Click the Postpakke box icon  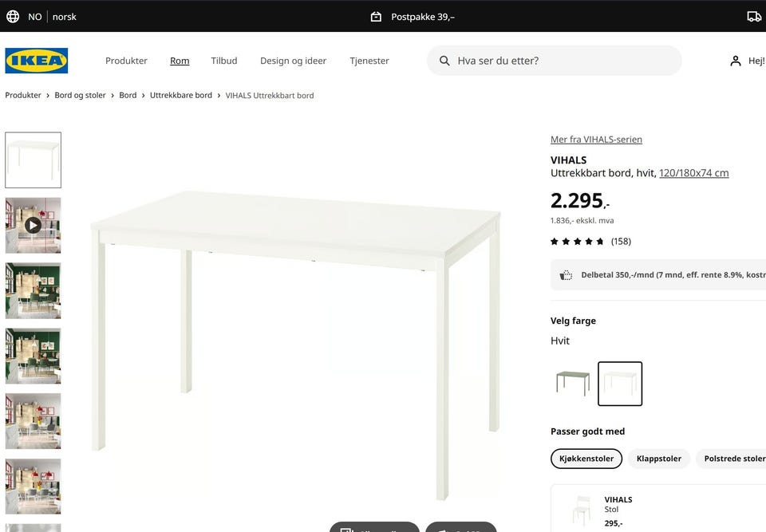pyautogui.click(x=376, y=17)
